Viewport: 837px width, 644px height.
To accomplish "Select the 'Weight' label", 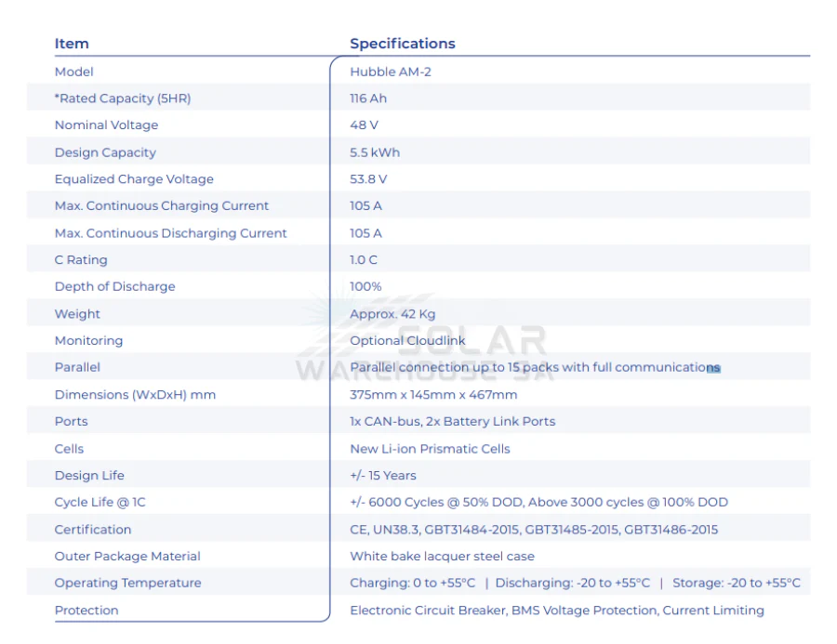I will point(77,314).
